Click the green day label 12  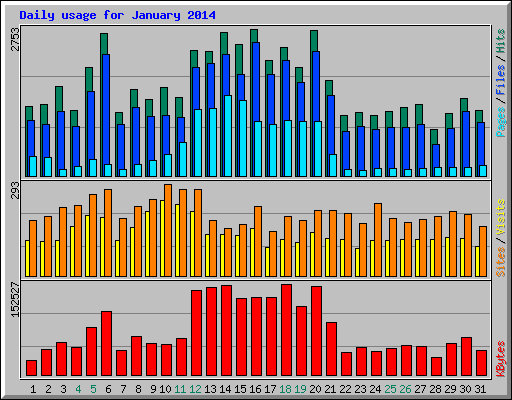tap(195, 389)
